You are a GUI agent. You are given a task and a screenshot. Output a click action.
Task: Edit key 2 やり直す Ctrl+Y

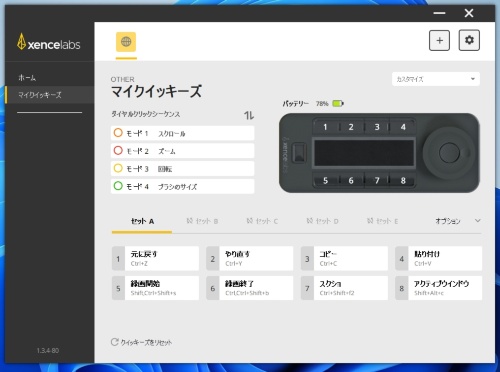(x=250, y=258)
